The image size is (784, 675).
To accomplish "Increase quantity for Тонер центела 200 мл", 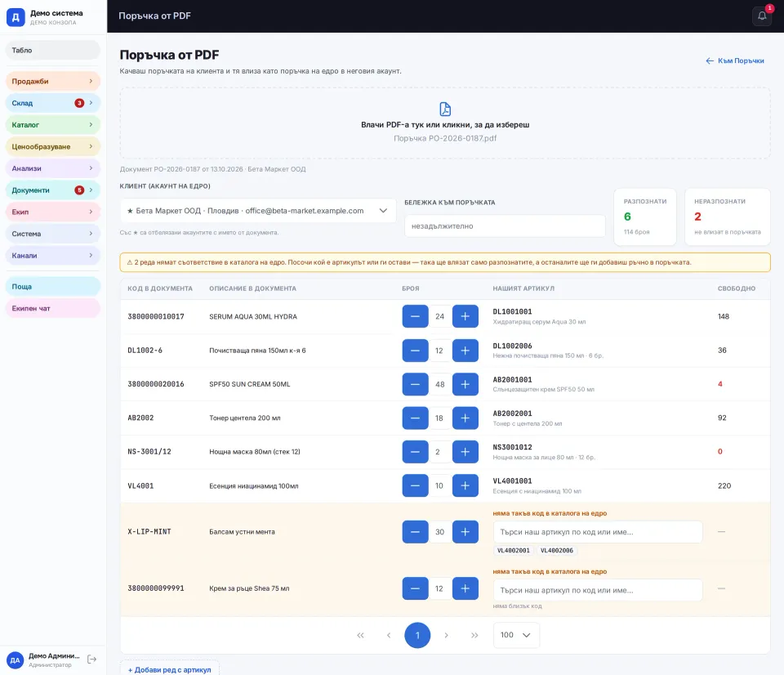I will (465, 418).
